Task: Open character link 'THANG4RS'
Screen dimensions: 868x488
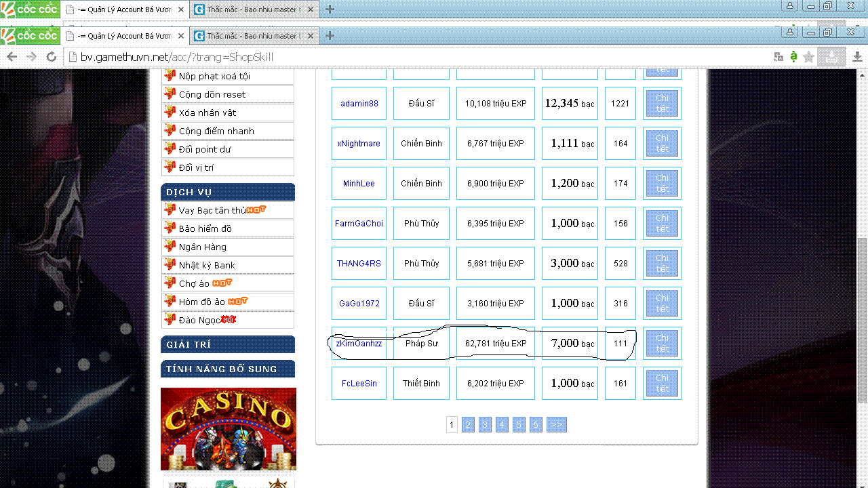Action: pos(359,264)
